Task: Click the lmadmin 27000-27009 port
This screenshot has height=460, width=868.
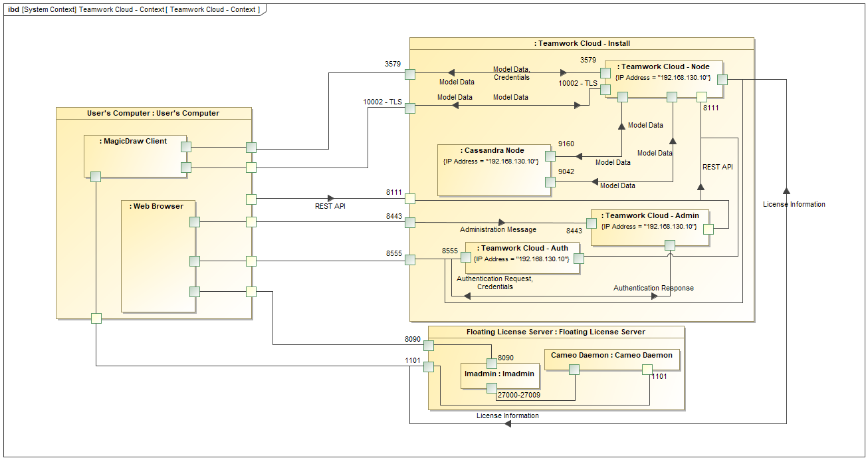Action: point(491,389)
